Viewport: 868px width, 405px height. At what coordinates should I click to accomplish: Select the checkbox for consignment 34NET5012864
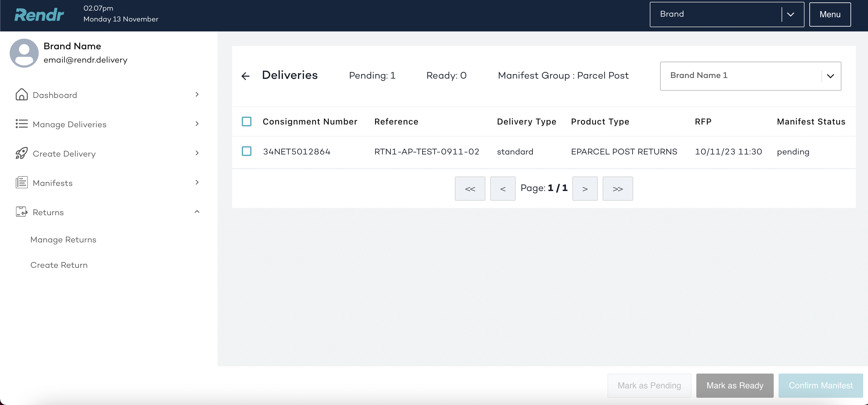(247, 151)
